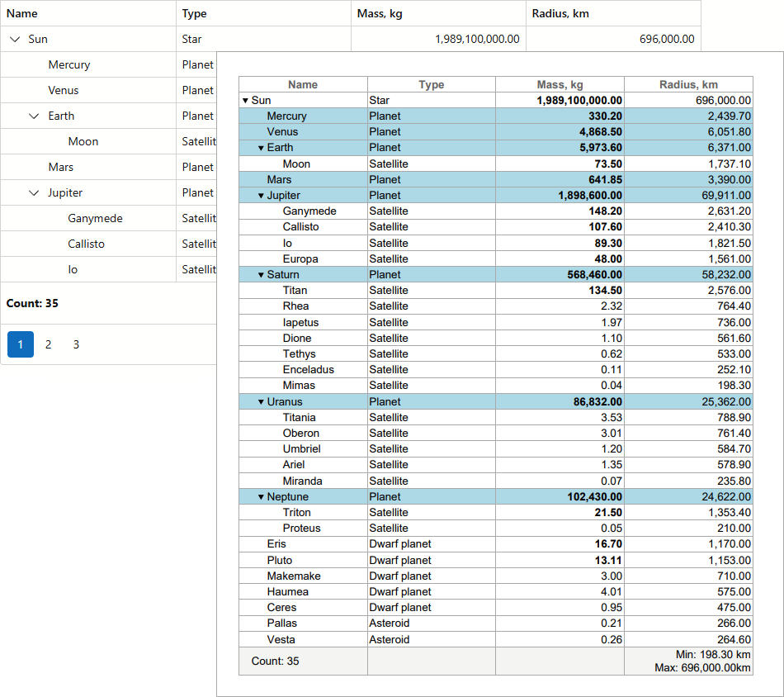
Task: Collapse Sun triangle in print preview
Action: coord(245,101)
